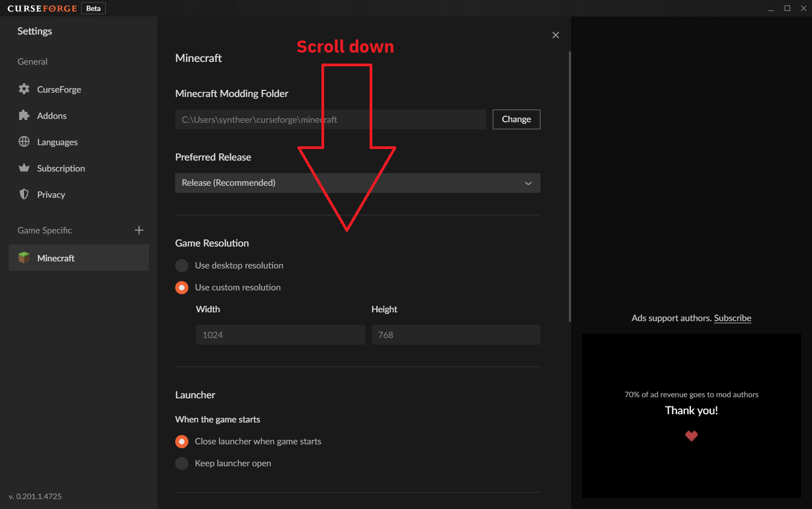Open the Preferred Release dropdown
812x509 pixels.
point(358,182)
